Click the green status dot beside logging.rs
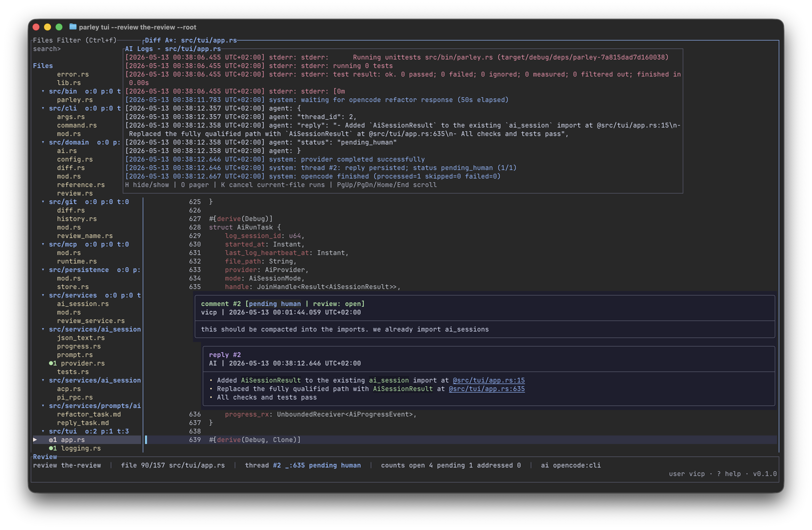The height and width of the screenshot is (530, 812). 51,448
